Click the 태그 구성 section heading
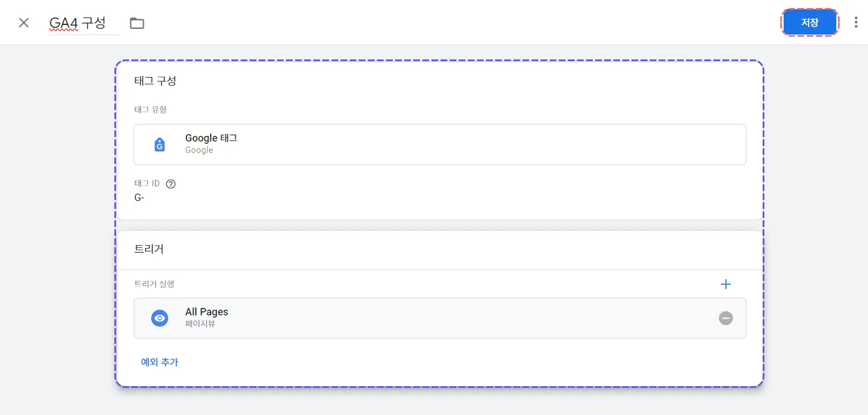The image size is (868, 415). click(x=155, y=81)
